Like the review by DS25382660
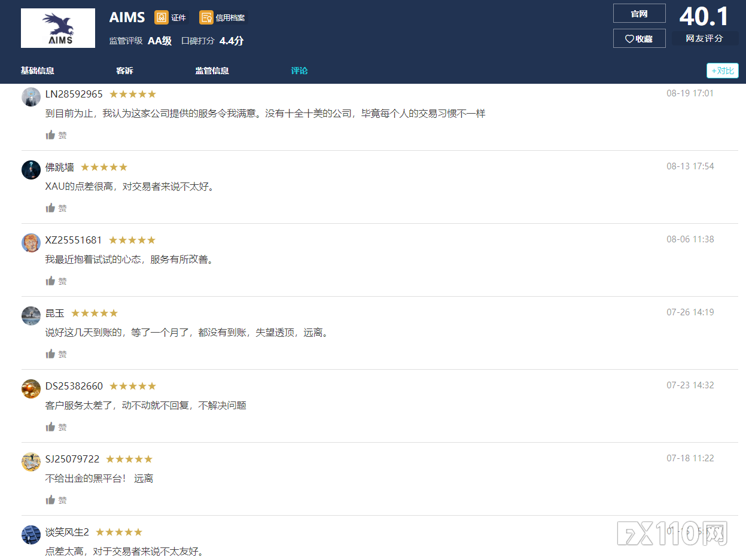Image resolution: width=746 pixels, height=560 pixels. (x=56, y=427)
